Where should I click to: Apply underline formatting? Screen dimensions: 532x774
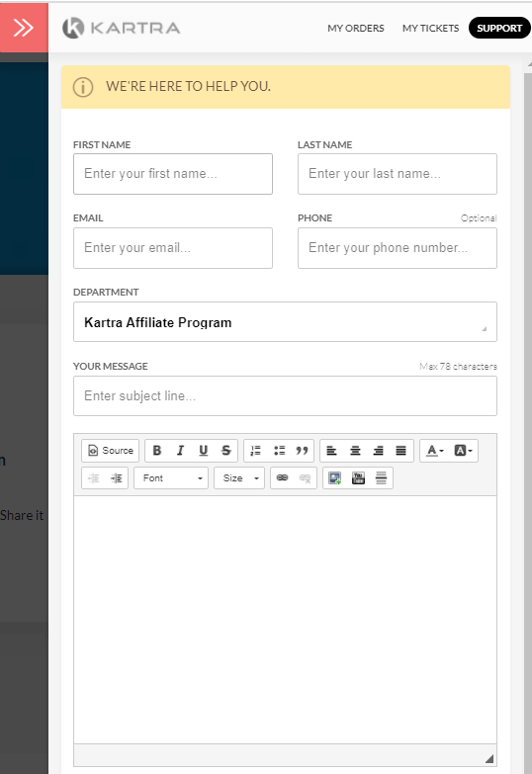(203, 450)
